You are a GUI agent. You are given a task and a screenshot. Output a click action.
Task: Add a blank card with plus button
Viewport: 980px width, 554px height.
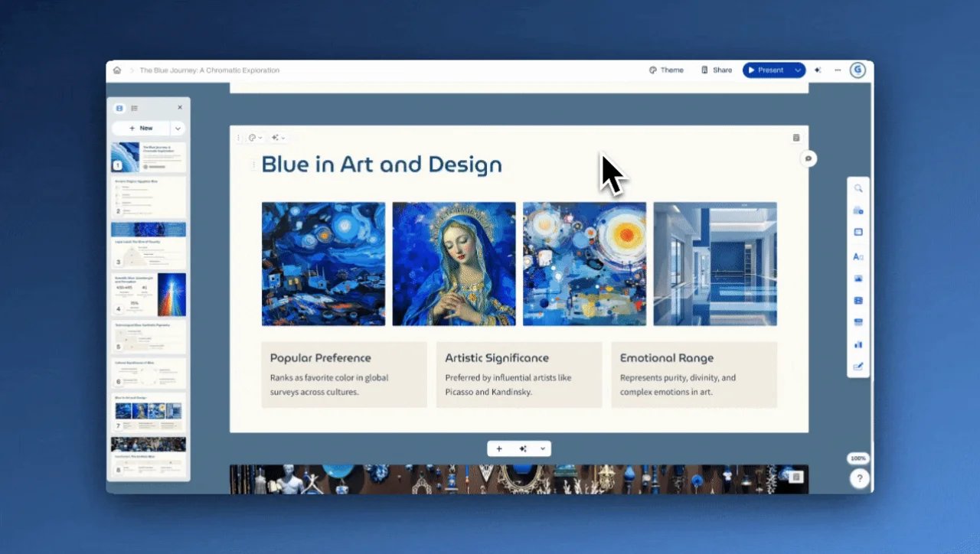coord(499,449)
